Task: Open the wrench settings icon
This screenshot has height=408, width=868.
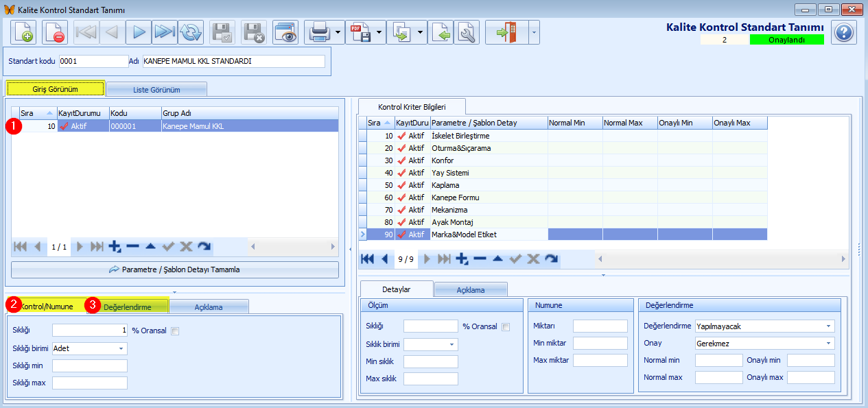Action: click(x=467, y=32)
